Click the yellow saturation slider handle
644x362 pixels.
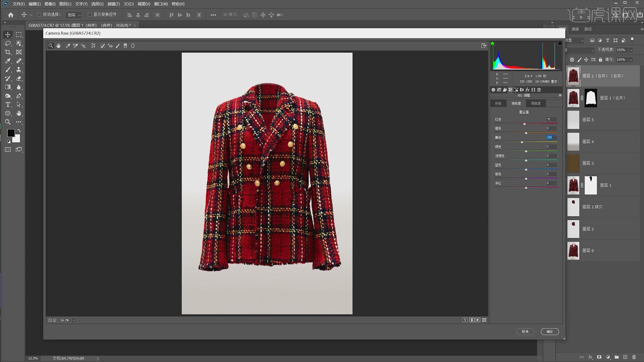(522, 142)
